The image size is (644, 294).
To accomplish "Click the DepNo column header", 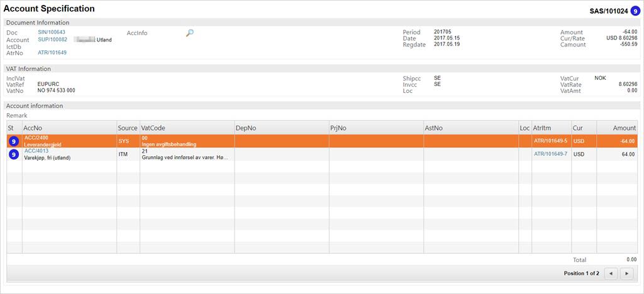I will (246, 128).
